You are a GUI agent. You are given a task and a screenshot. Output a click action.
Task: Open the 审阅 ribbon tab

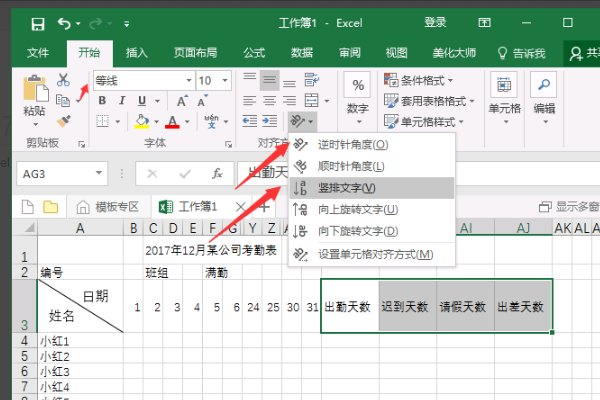350,52
